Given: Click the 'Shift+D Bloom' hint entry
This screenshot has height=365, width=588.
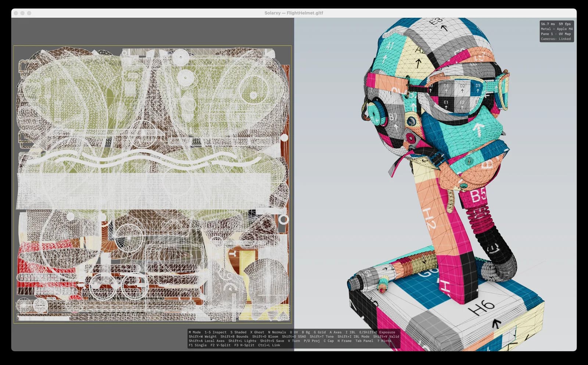Looking at the screenshot, I should click(x=265, y=337).
